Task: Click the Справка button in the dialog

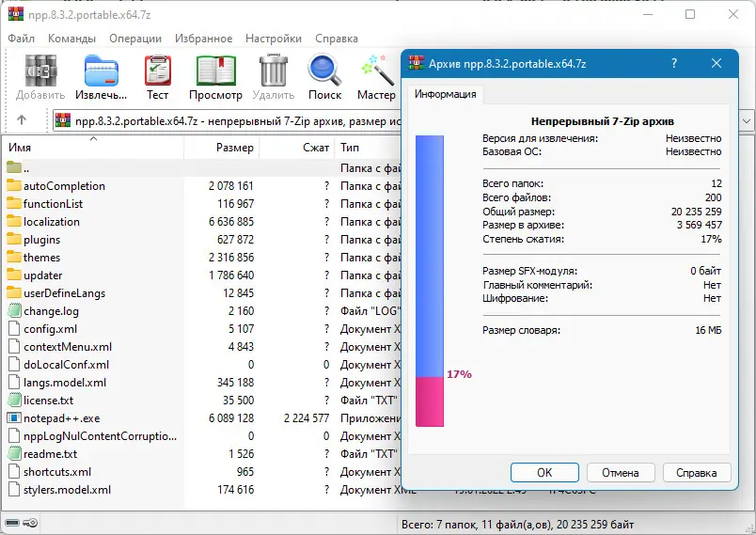Action: [x=697, y=472]
